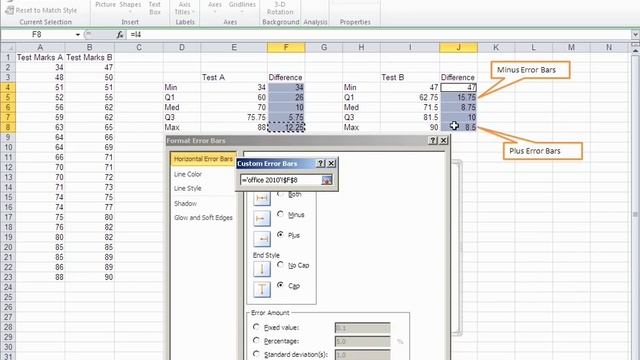This screenshot has width=640, height=360.
Task: Select the Percentage error amount option
Action: pos(256,340)
